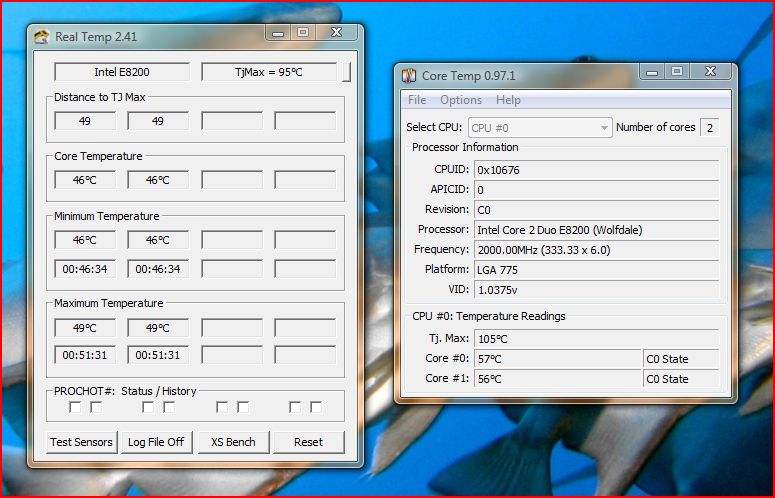Click the small button beside TjMax field
This screenshot has width=775, height=498.
coord(347,72)
